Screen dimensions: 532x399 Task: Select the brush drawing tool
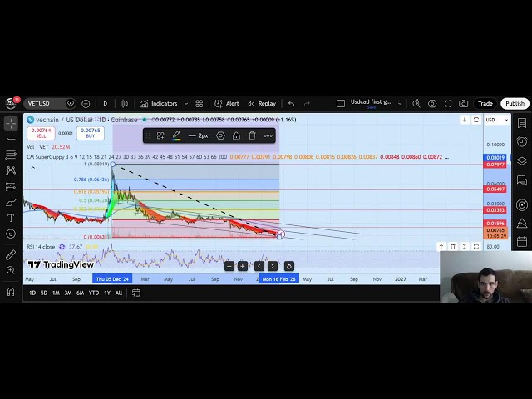[x=11, y=203]
